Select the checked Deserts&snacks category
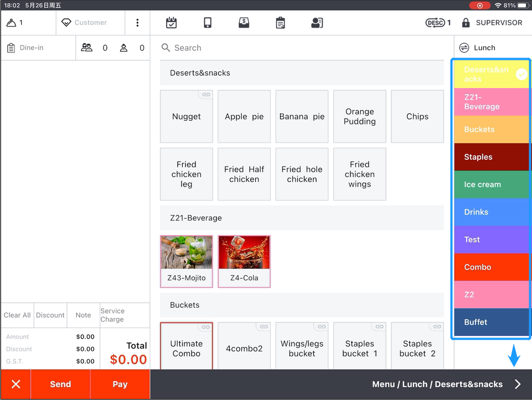Image resolution: width=532 pixels, height=400 pixels. (491, 75)
